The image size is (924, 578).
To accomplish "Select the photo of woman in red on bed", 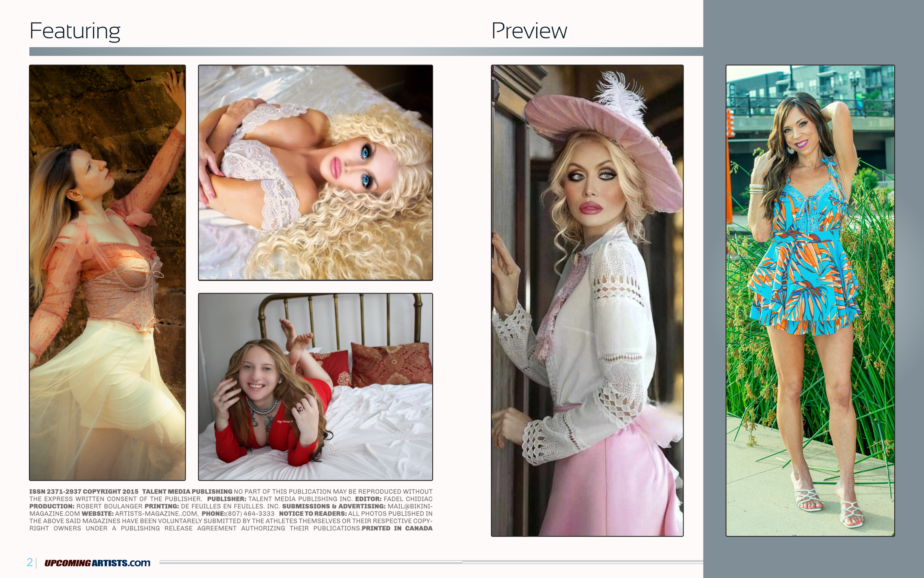I will 315,387.
